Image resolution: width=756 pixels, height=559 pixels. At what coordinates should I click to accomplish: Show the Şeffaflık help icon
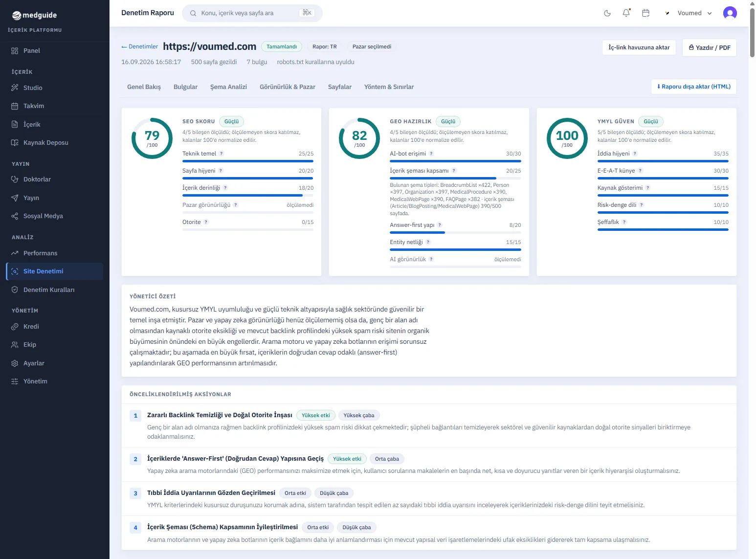coord(624,222)
